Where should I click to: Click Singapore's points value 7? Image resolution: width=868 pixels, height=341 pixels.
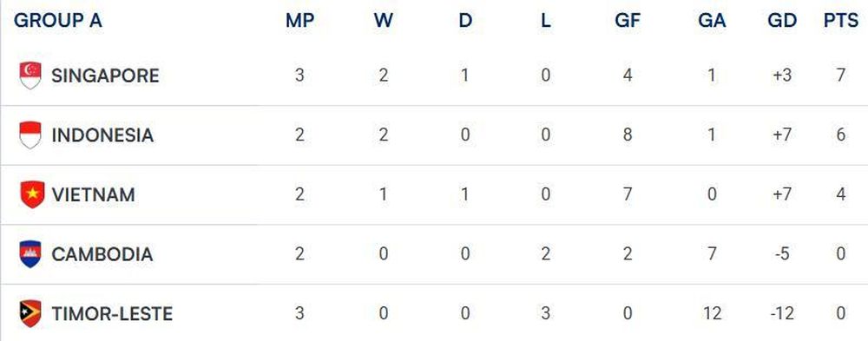(841, 75)
